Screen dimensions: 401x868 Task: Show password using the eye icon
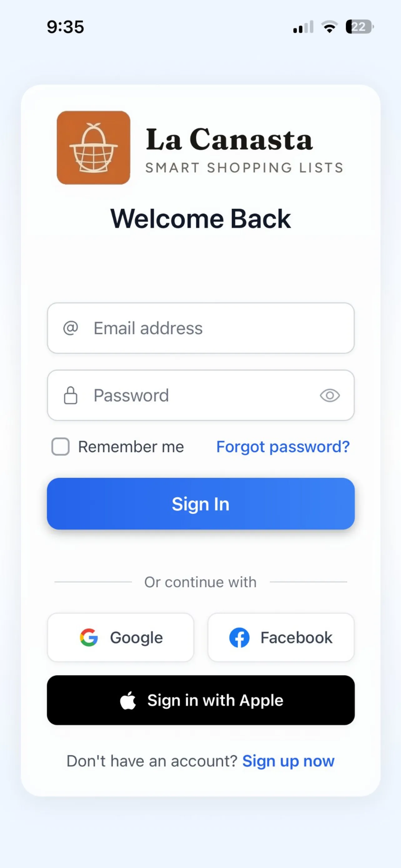tap(329, 395)
